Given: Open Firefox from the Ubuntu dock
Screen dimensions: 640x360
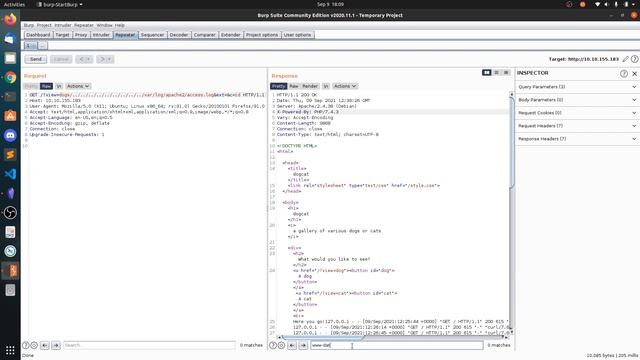Looking at the screenshot, I should click(x=10, y=20).
